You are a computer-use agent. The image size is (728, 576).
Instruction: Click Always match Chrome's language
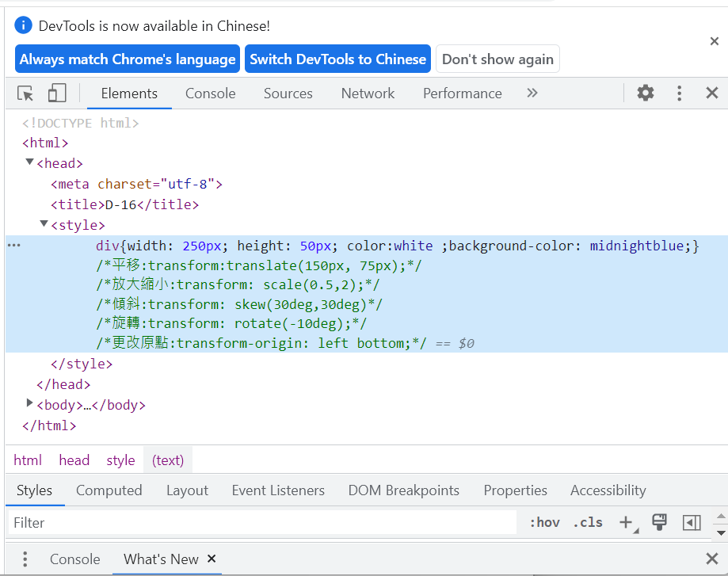pyautogui.click(x=128, y=59)
